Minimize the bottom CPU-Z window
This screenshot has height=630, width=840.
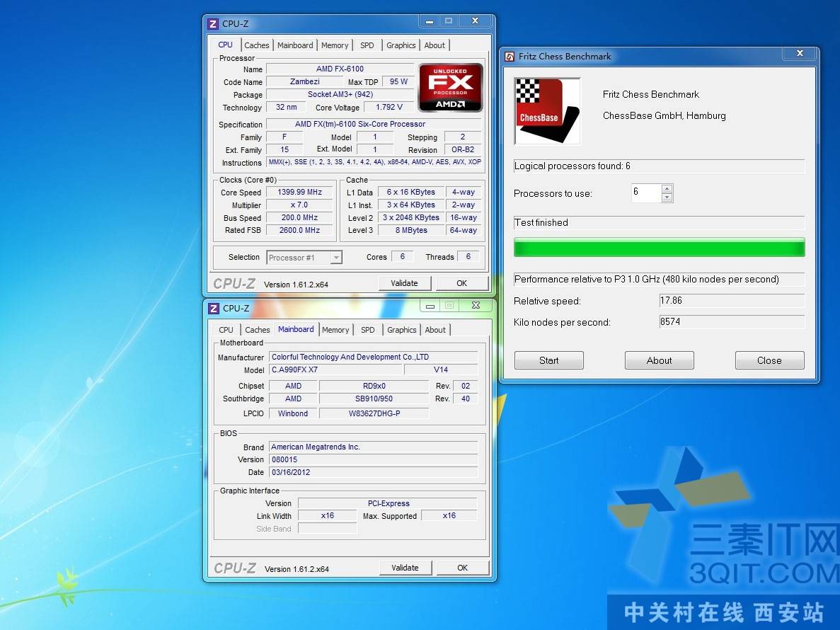tap(430, 306)
